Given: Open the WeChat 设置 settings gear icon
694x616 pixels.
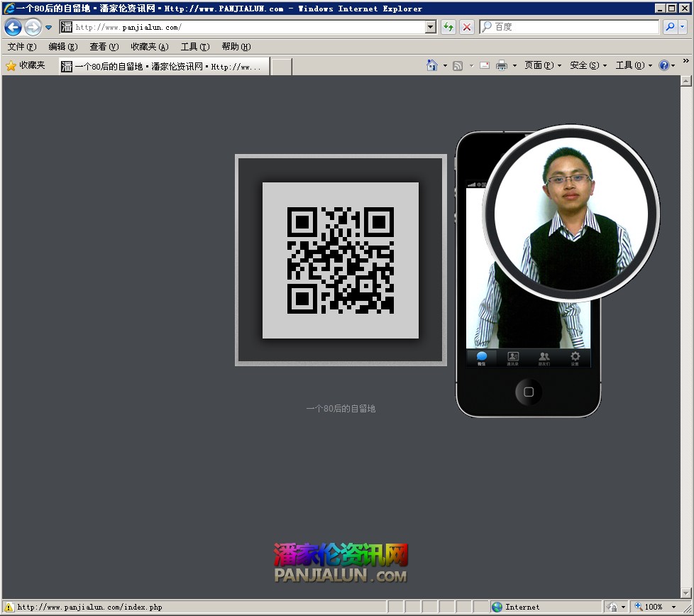Looking at the screenshot, I should point(575,357).
